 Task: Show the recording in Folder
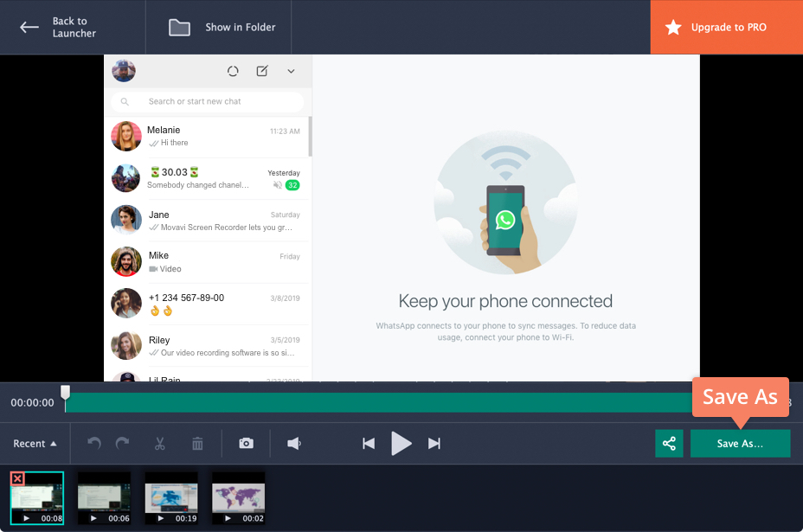219,27
